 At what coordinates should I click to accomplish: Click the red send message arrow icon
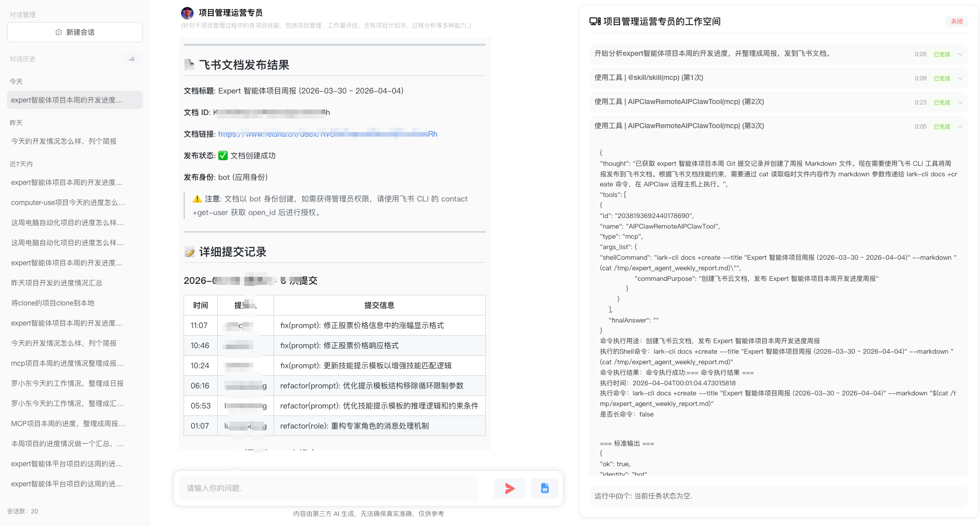509,488
